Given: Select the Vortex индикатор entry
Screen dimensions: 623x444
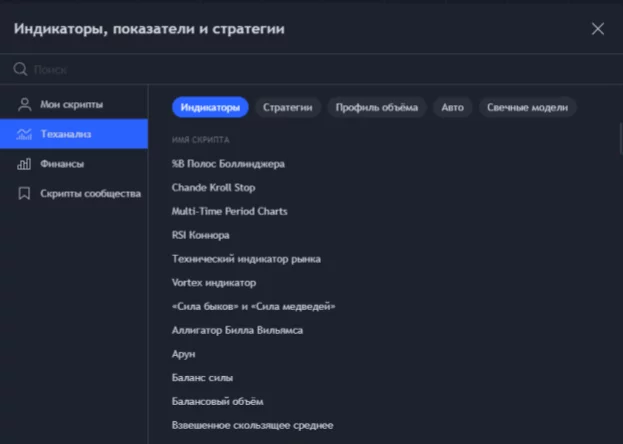Looking at the screenshot, I should pos(213,283).
